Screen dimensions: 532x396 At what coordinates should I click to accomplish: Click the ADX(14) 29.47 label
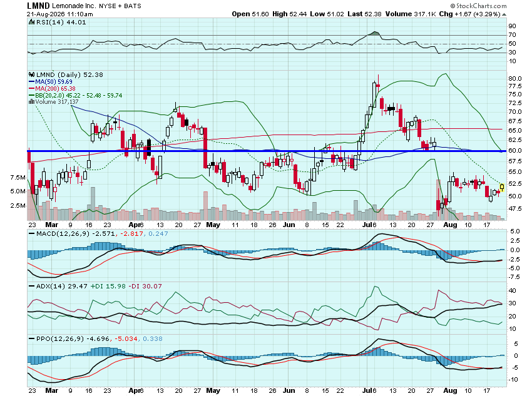(62, 286)
